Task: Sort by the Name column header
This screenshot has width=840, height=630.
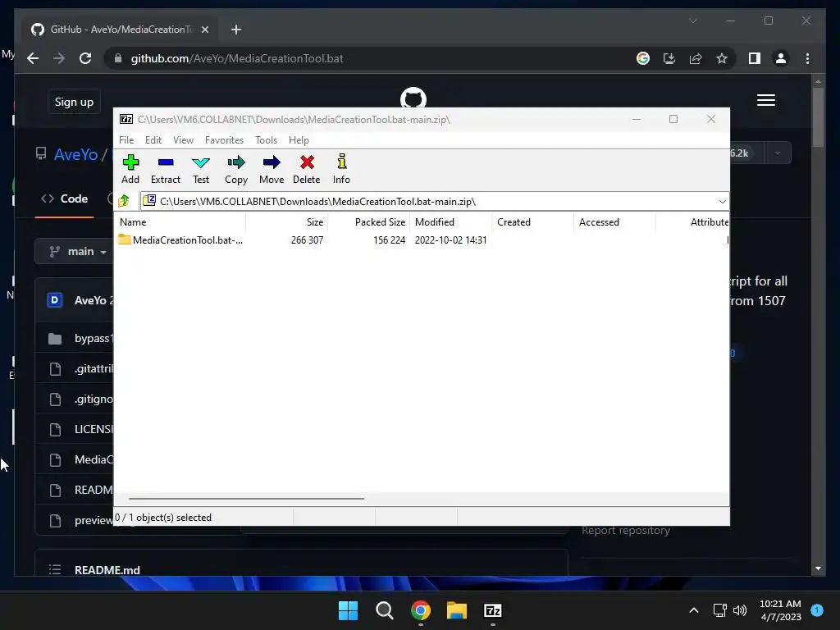Action: (180, 221)
